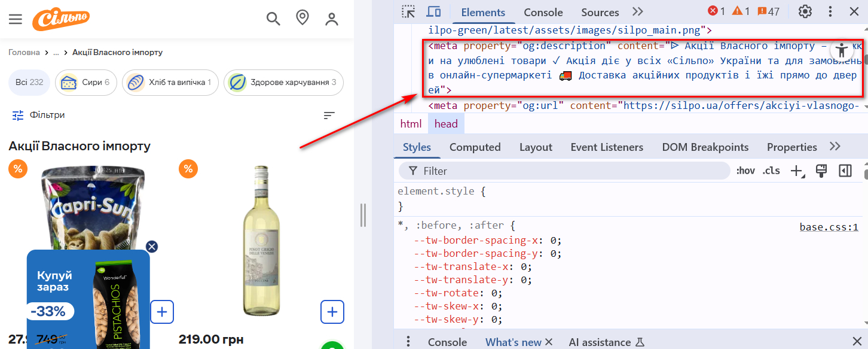This screenshot has width=868, height=349.
Task: Open the sort options icon
Action: [329, 115]
